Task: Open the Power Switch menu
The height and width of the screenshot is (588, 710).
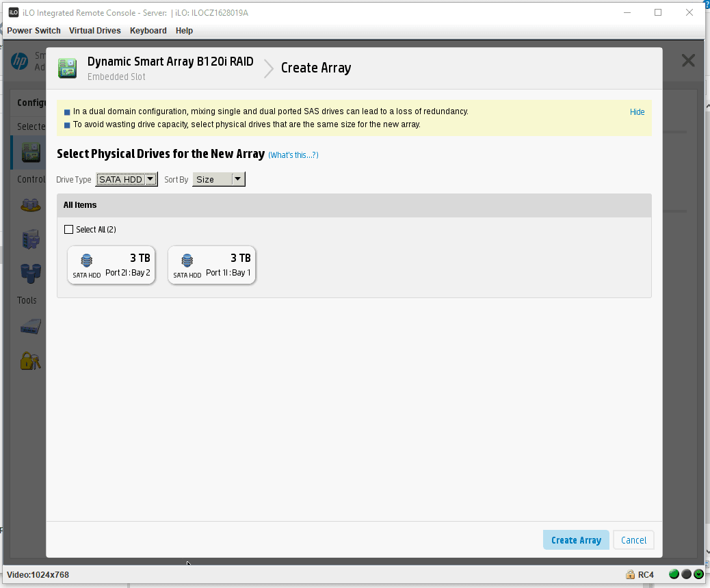Action: [x=34, y=31]
